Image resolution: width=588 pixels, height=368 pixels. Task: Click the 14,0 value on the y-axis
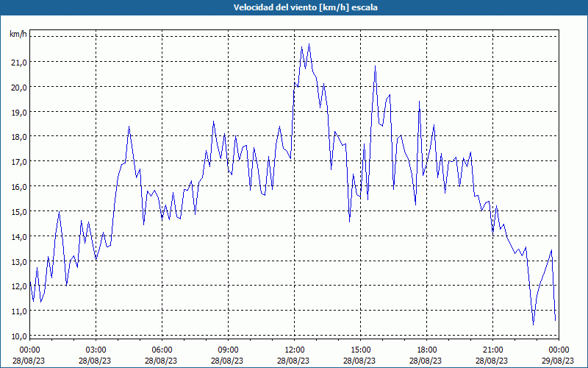(x=19, y=236)
